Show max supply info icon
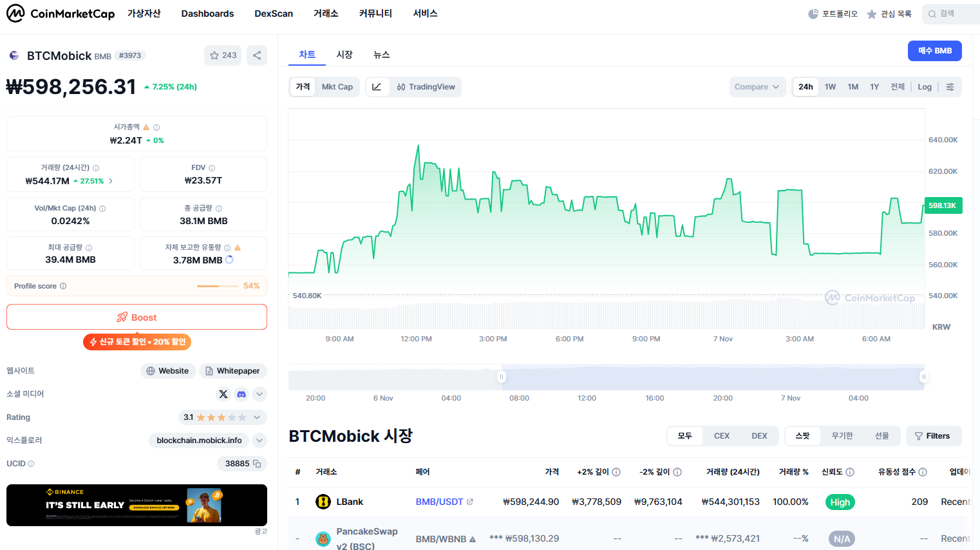Screen dimensions: 980x550 coord(89,247)
